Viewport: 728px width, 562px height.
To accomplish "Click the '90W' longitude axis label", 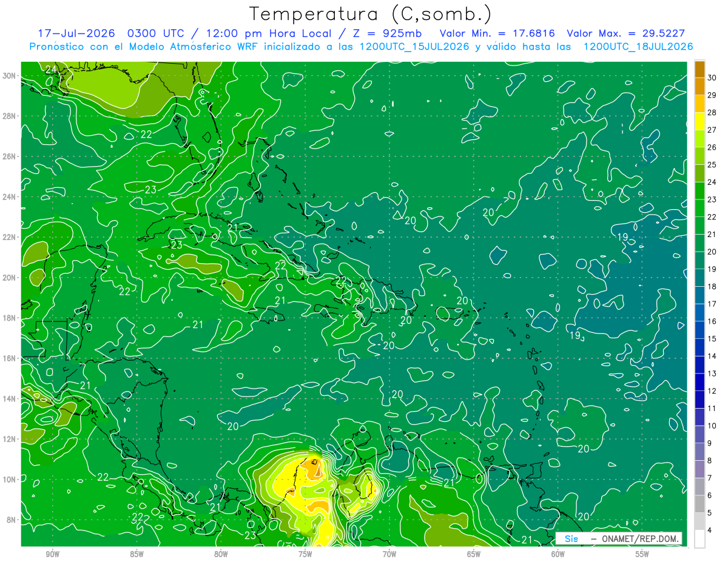I will 52,554.
